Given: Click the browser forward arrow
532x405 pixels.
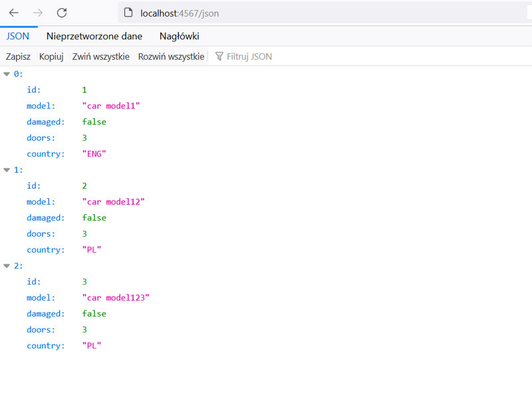Looking at the screenshot, I should click(38, 13).
